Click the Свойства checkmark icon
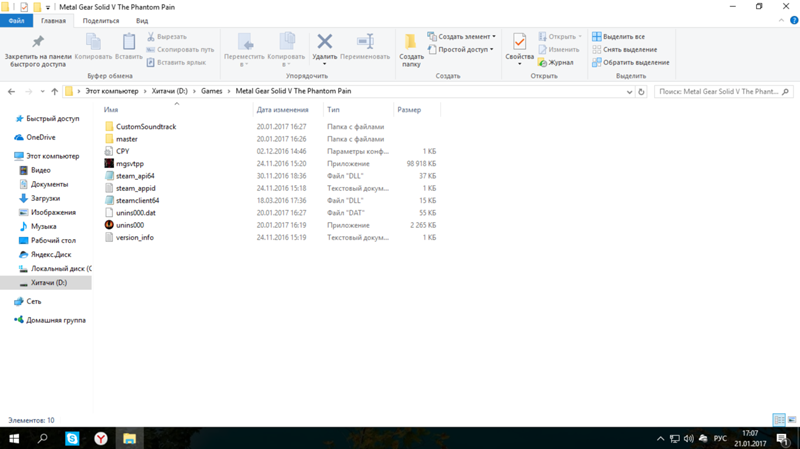 pyautogui.click(x=519, y=42)
